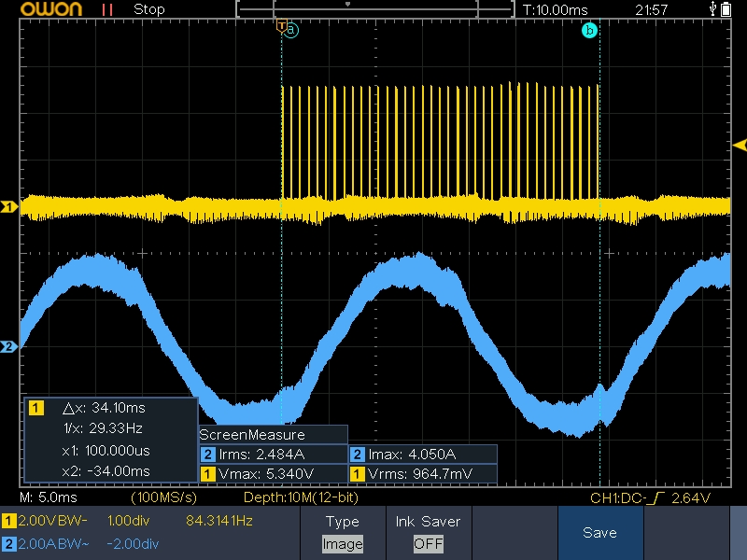This screenshot has width=747, height=560.
Task: Click the Stop status label
Action: 149,9
